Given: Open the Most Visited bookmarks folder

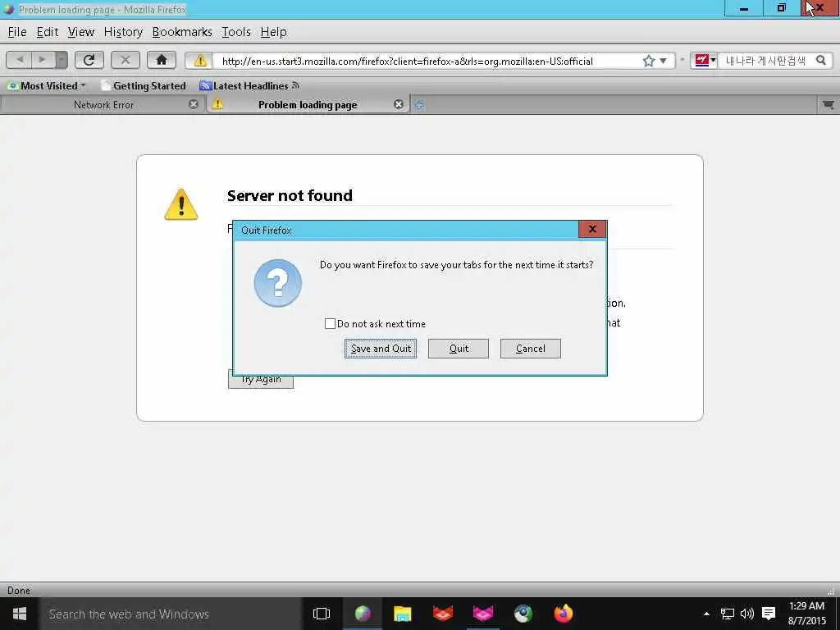Looking at the screenshot, I should tap(47, 85).
